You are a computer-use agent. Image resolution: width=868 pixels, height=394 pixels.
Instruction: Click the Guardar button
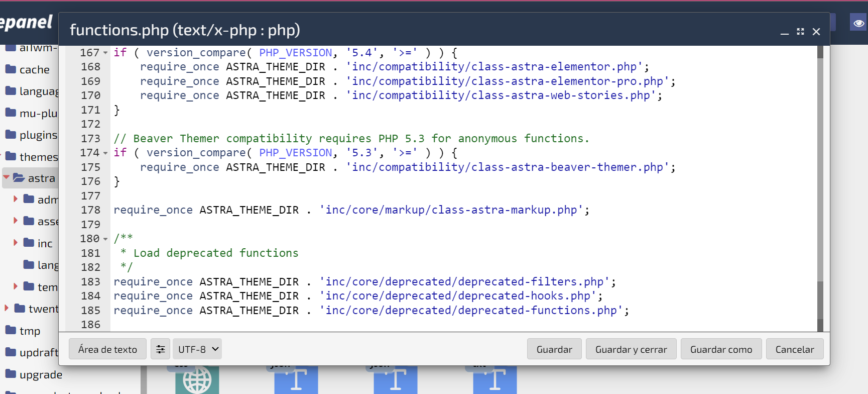tap(554, 349)
